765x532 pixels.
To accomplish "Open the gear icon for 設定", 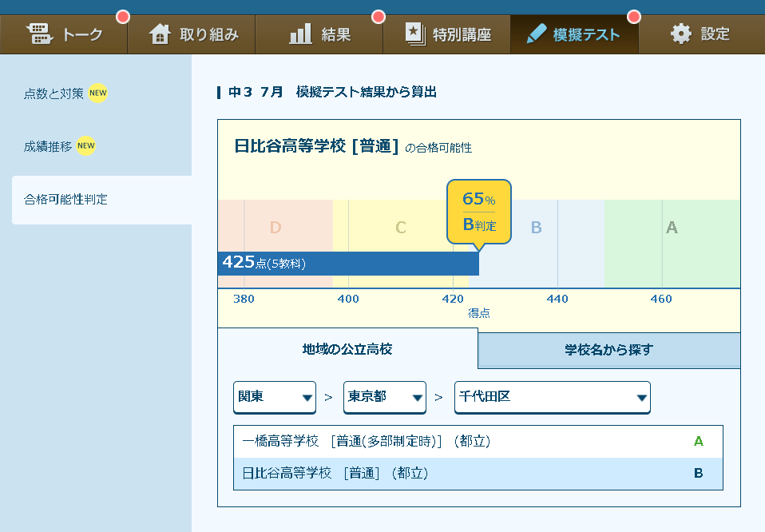I will click(680, 34).
